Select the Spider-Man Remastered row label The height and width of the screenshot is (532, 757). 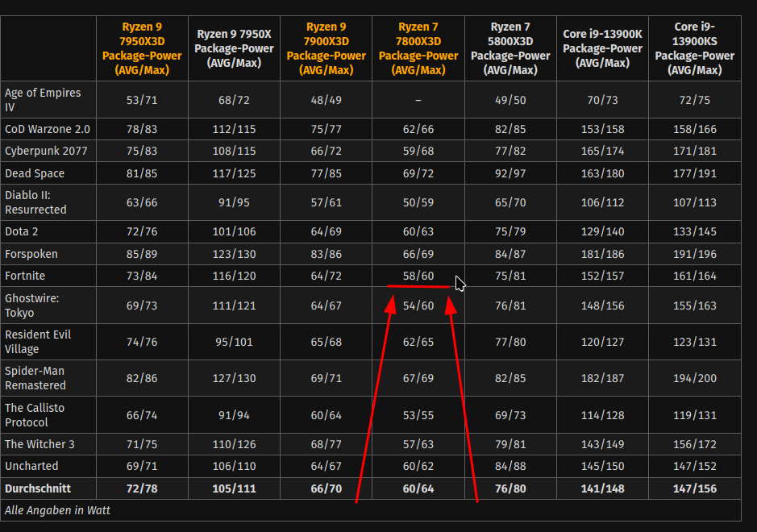(35, 378)
